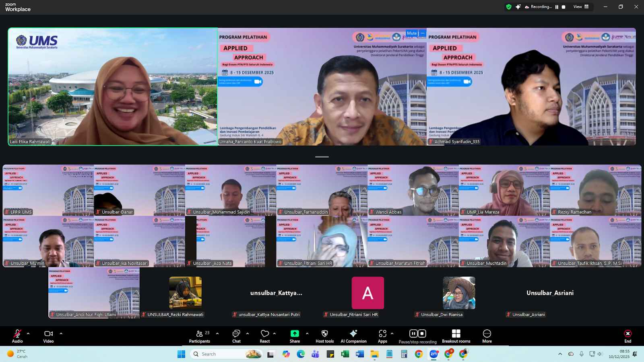Start screen sharing with Share button
The height and width of the screenshot is (362, 644).
pos(295,336)
